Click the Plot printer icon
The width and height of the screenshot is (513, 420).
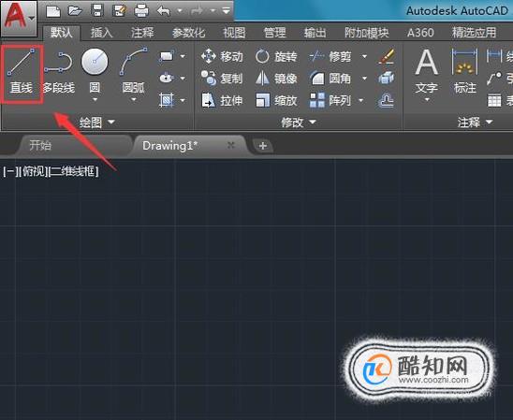click(x=141, y=11)
